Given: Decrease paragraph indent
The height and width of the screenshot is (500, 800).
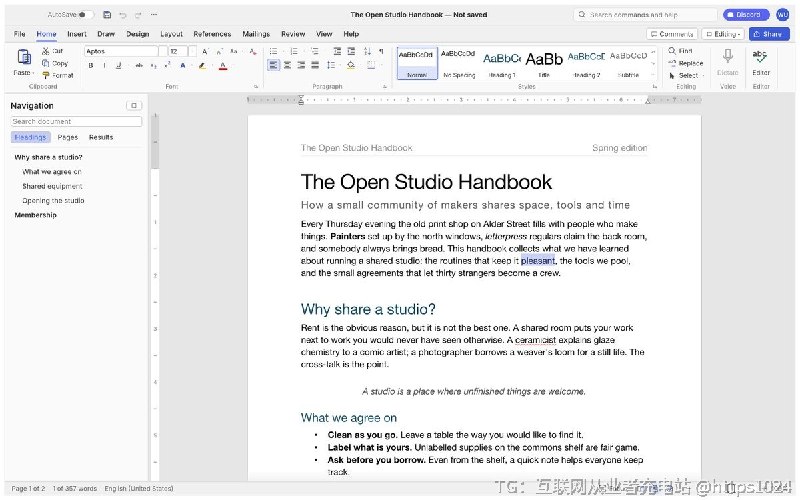Looking at the screenshot, I should pos(337,52).
